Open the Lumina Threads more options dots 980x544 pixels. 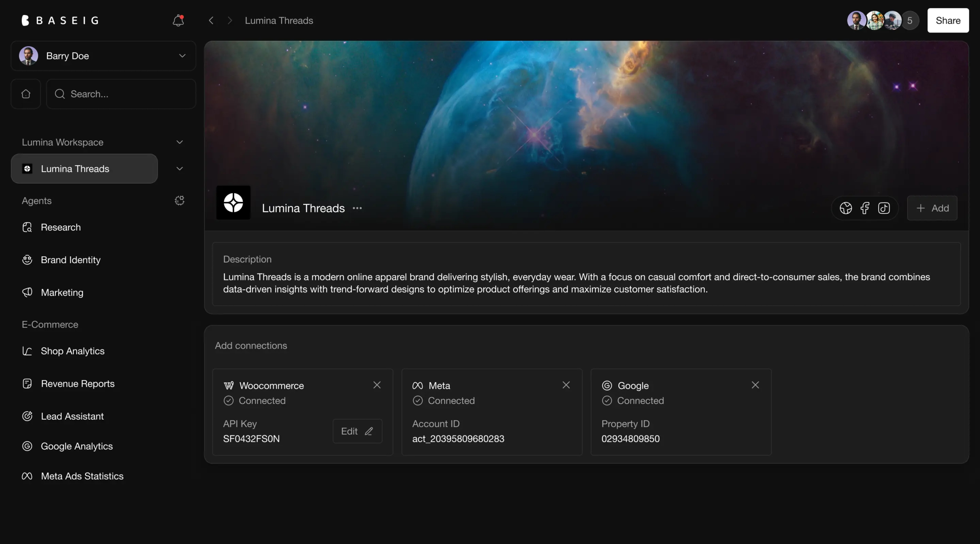click(x=357, y=208)
